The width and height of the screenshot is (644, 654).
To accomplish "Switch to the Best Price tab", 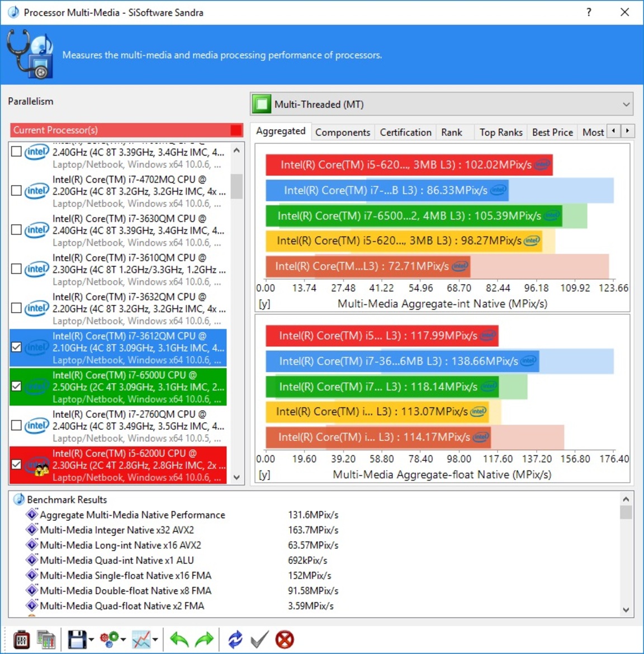I will coord(552,132).
